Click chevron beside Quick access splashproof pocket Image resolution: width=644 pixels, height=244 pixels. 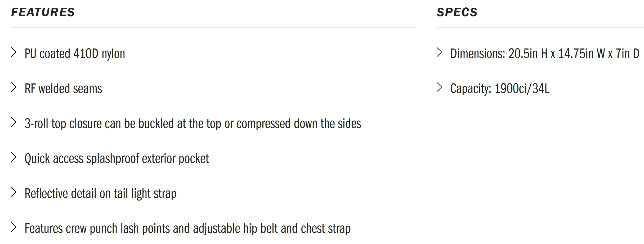coord(14,157)
